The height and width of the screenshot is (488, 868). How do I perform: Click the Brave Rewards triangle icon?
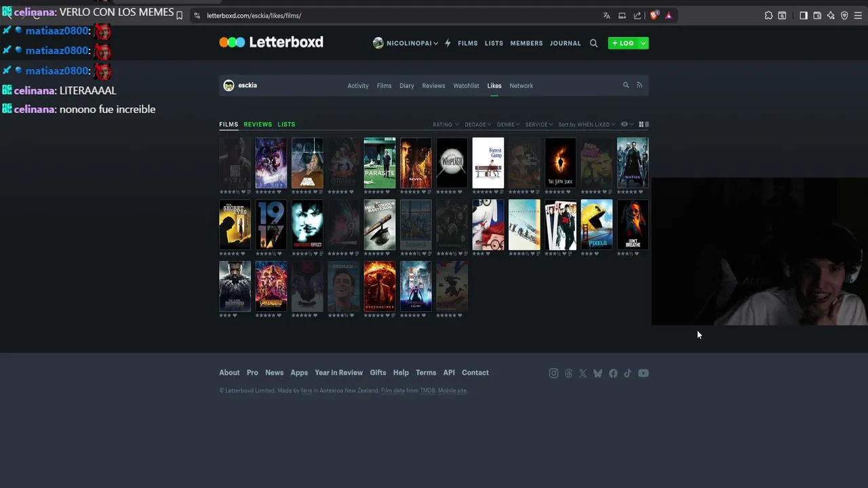(669, 16)
